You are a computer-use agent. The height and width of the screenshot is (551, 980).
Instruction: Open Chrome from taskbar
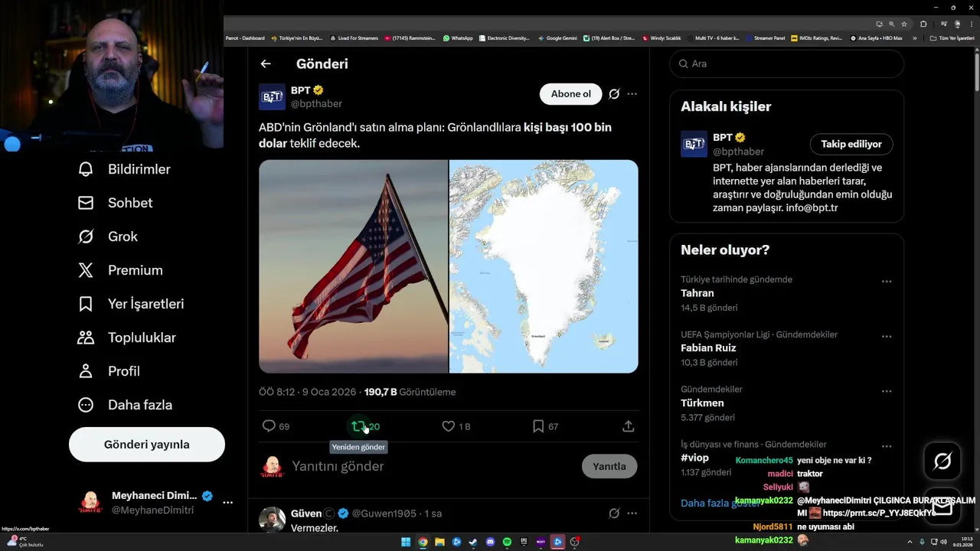pyautogui.click(x=423, y=542)
